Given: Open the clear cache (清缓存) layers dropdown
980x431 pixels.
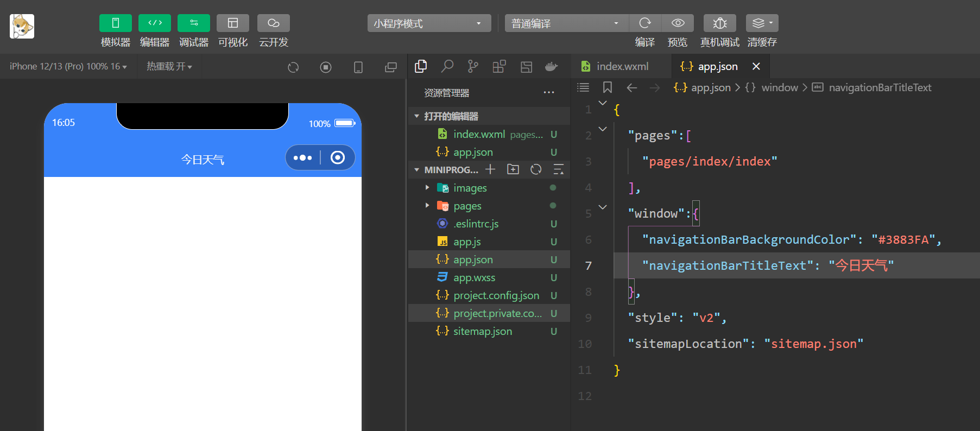Looking at the screenshot, I should pos(762,23).
